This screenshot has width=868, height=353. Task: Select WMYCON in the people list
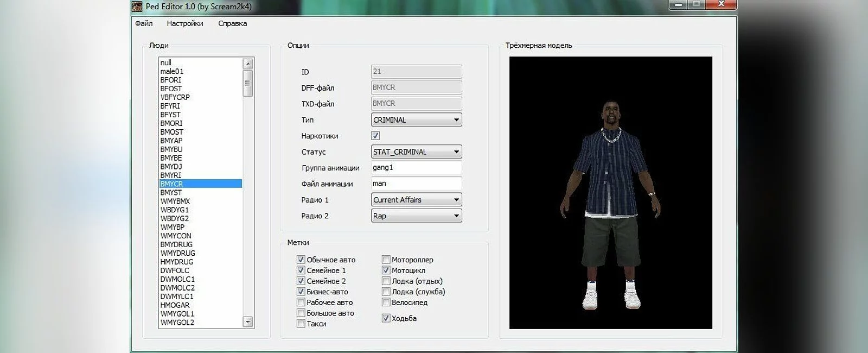pyautogui.click(x=201, y=236)
